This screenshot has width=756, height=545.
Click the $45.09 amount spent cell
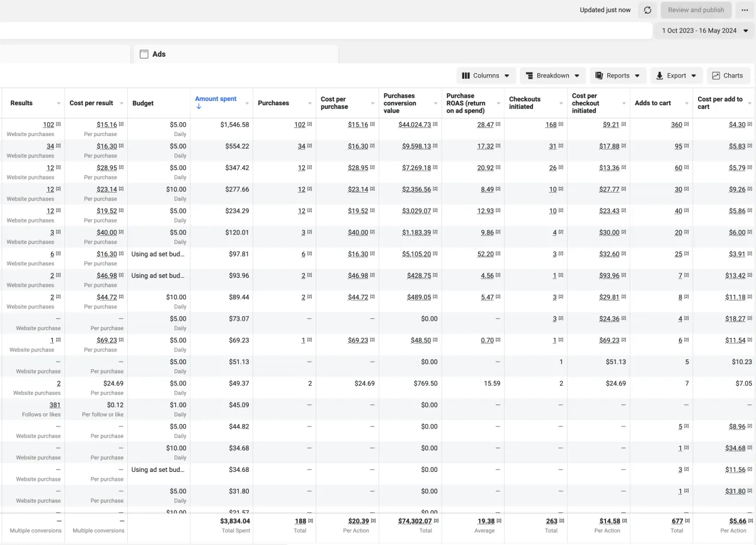pos(239,405)
